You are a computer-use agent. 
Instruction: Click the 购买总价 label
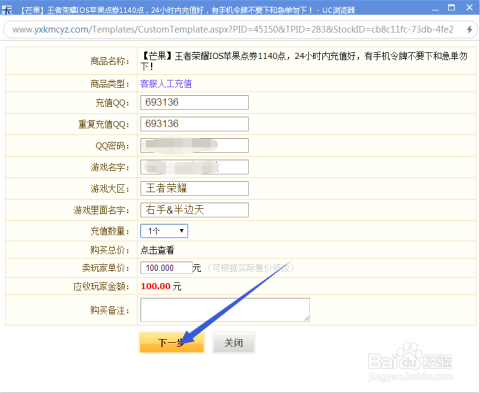110,250
